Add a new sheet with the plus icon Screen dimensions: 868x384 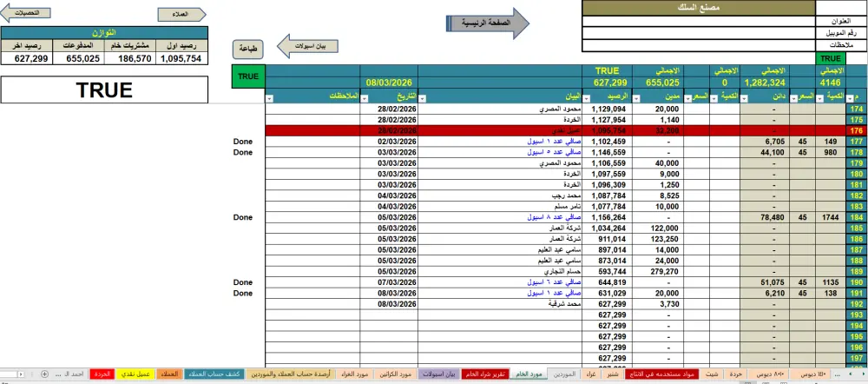point(45,374)
